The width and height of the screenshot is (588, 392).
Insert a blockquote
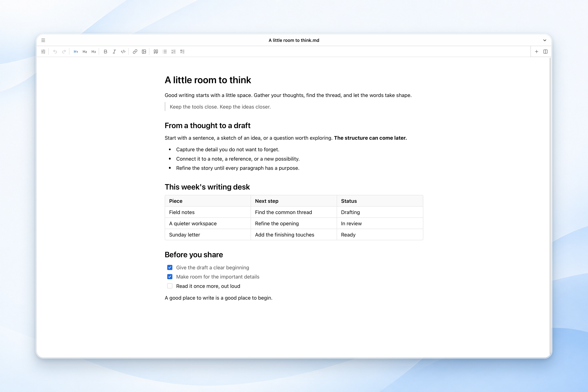point(156,52)
